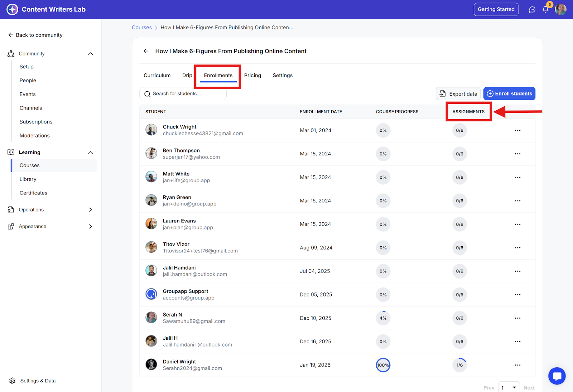Image resolution: width=573 pixels, height=392 pixels.
Task: Click the user profile avatar
Action: click(560, 10)
